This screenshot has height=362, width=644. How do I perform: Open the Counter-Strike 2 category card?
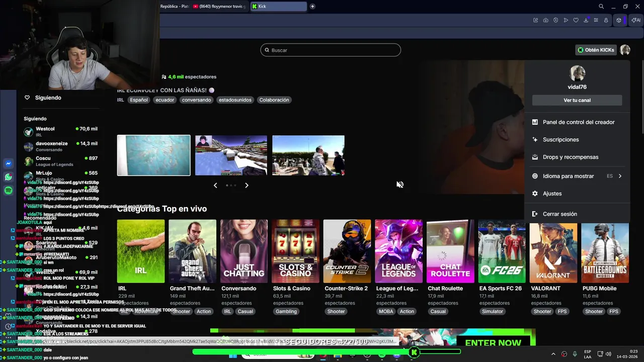pyautogui.click(x=347, y=251)
